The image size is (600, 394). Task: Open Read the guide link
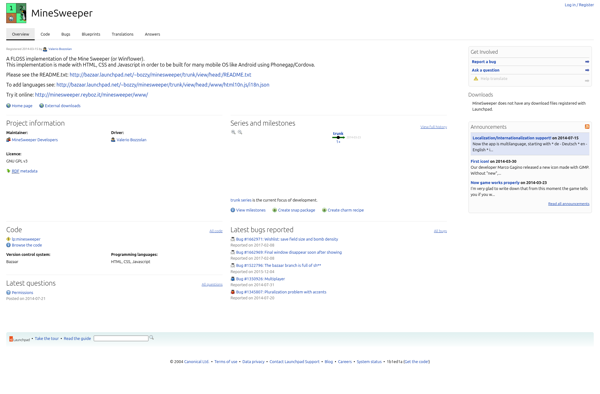click(77, 339)
